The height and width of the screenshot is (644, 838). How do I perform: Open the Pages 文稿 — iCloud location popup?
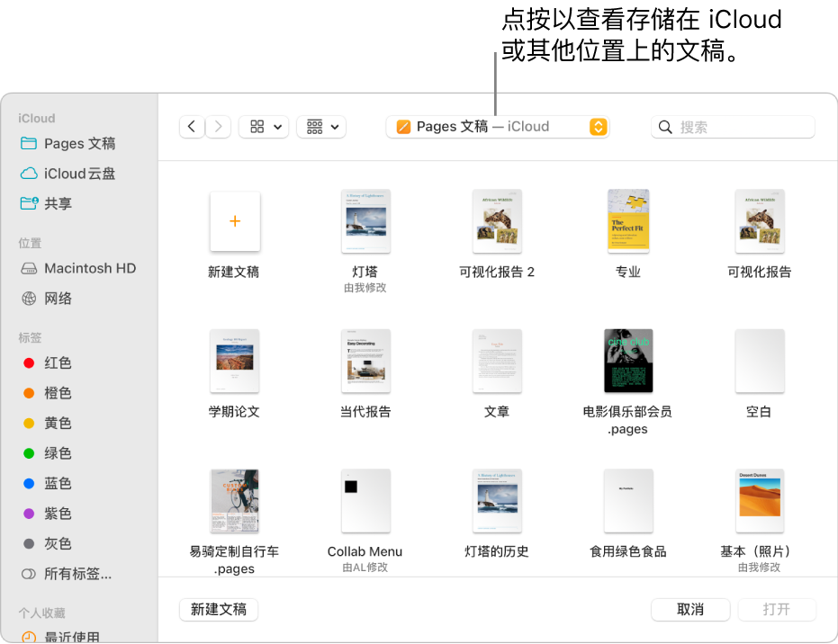point(498,127)
